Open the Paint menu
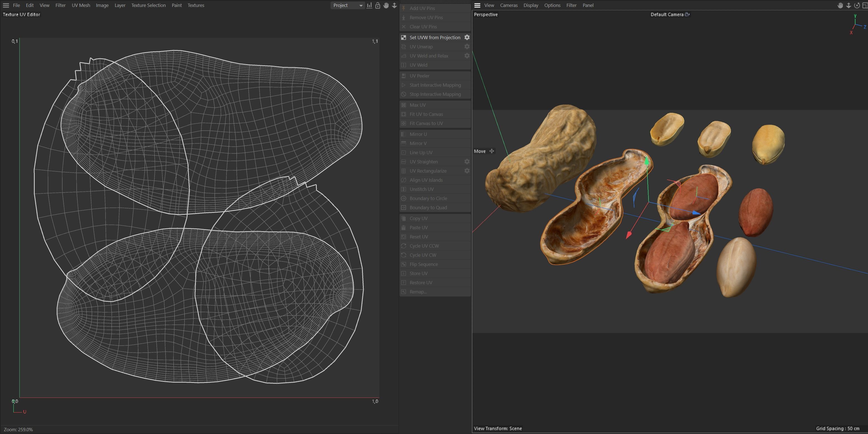 tap(176, 5)
